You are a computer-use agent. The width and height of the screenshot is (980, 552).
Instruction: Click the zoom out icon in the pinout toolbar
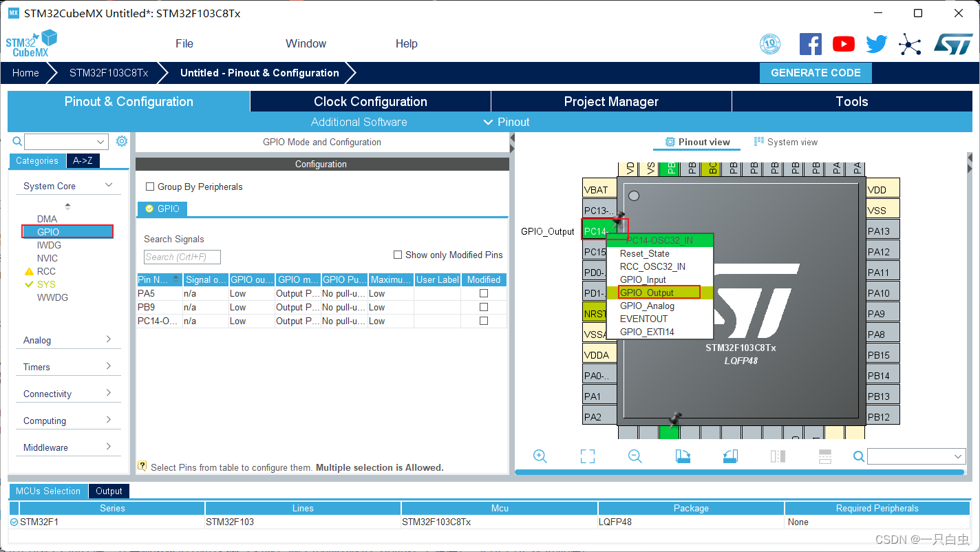[x=635, y=456]
